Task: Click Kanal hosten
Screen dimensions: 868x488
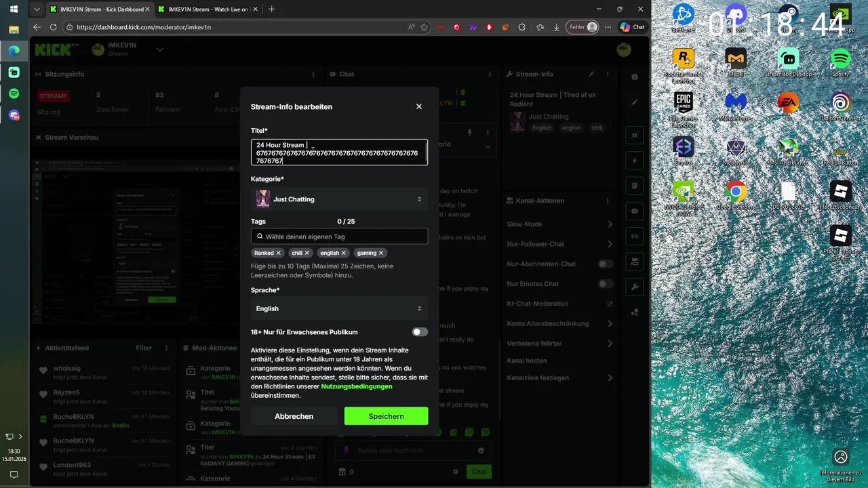Action: pos(527,361)
